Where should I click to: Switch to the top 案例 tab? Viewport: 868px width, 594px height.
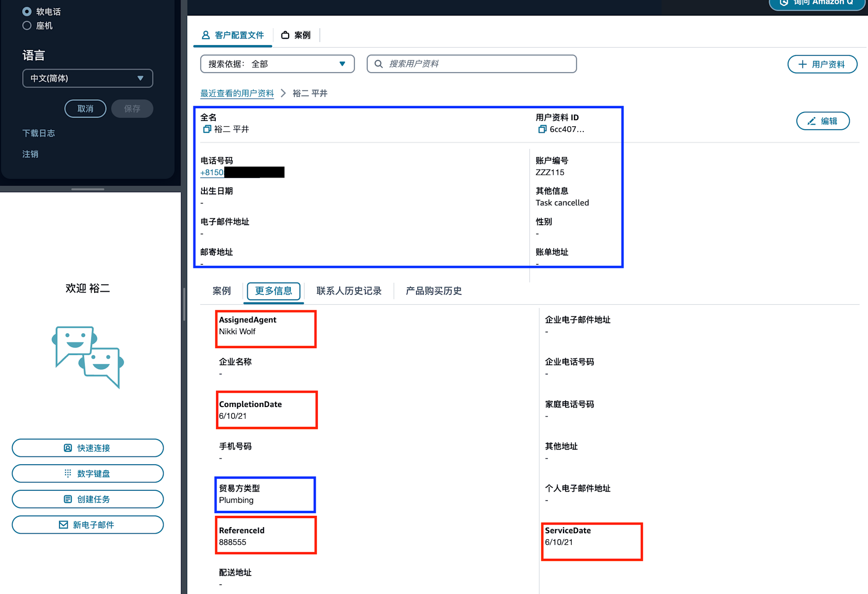296,35
